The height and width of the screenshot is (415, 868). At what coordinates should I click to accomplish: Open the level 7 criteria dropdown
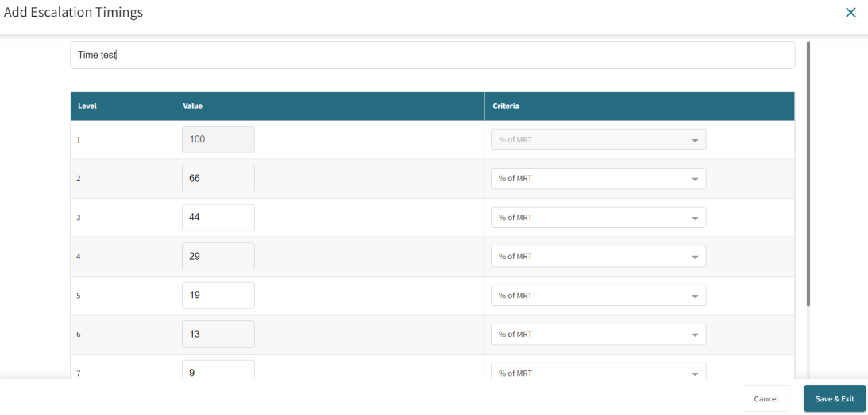598,371
